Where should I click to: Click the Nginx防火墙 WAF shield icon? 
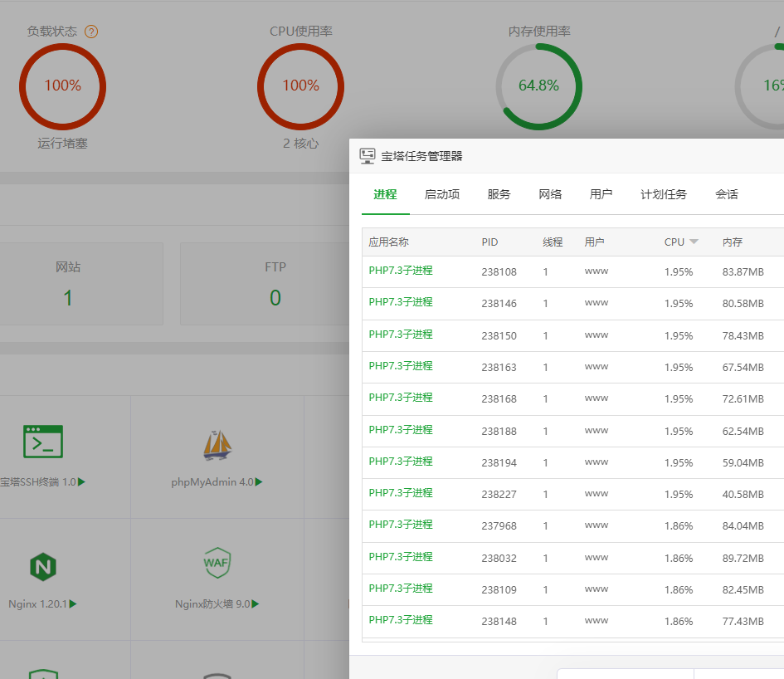[217, 564]
